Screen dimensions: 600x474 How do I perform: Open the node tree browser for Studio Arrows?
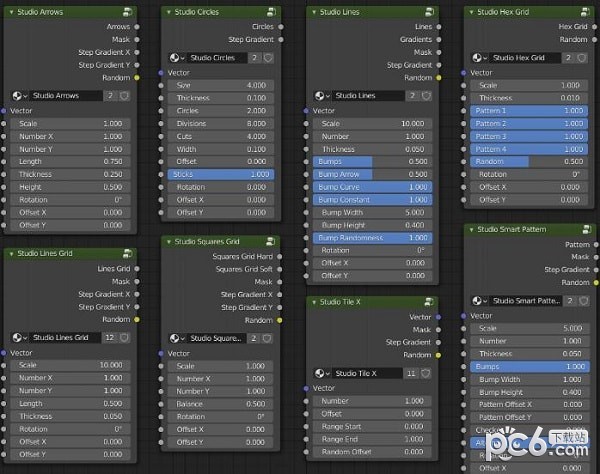20,96
